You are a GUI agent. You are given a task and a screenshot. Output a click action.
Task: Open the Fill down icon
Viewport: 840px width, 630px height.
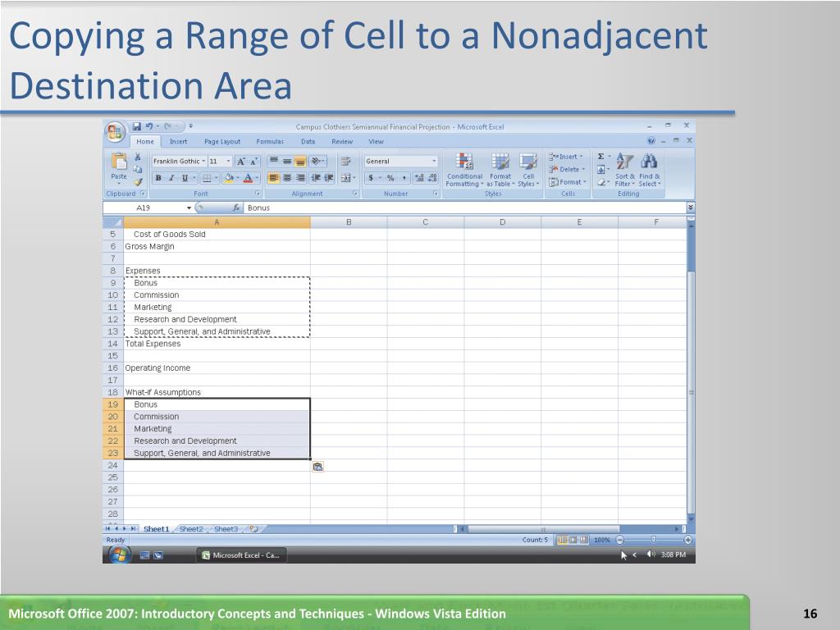[601, 169]
